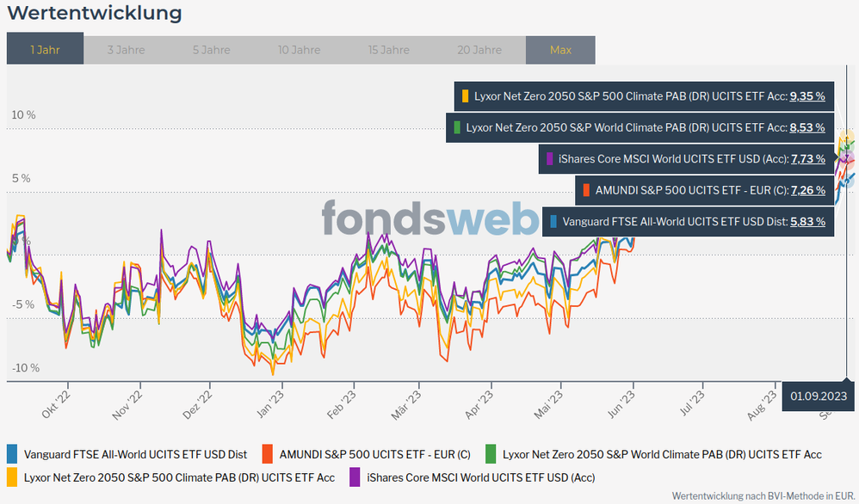The image size is (859, 504).
Task: Switch to the 5 Jahre tab
Action: click(211, 50)
